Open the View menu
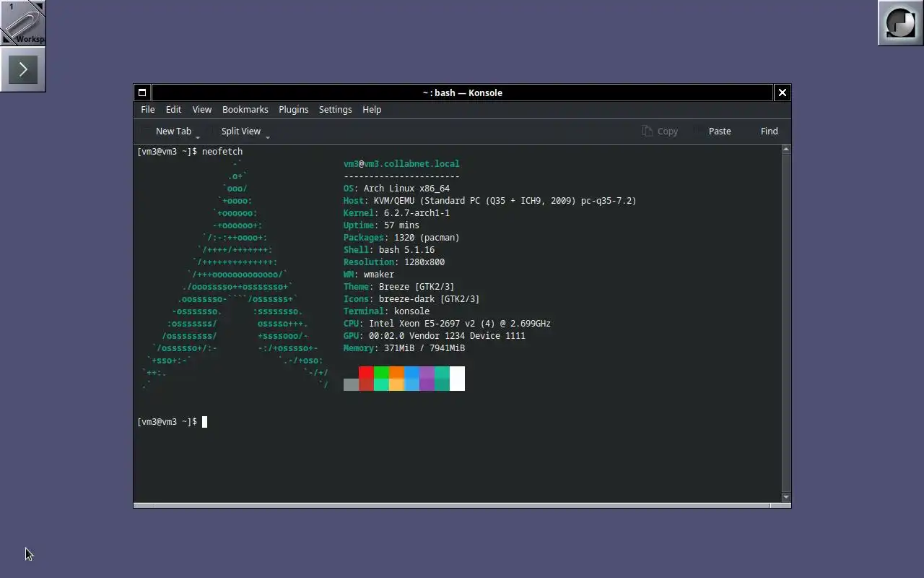This screenshot has height=578, width=924. (201, 109)
